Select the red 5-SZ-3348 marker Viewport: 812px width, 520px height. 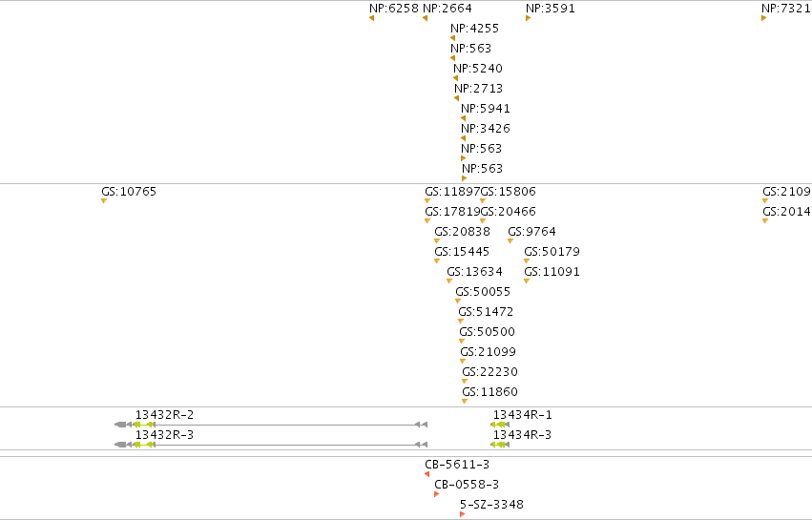pos(463,514)
